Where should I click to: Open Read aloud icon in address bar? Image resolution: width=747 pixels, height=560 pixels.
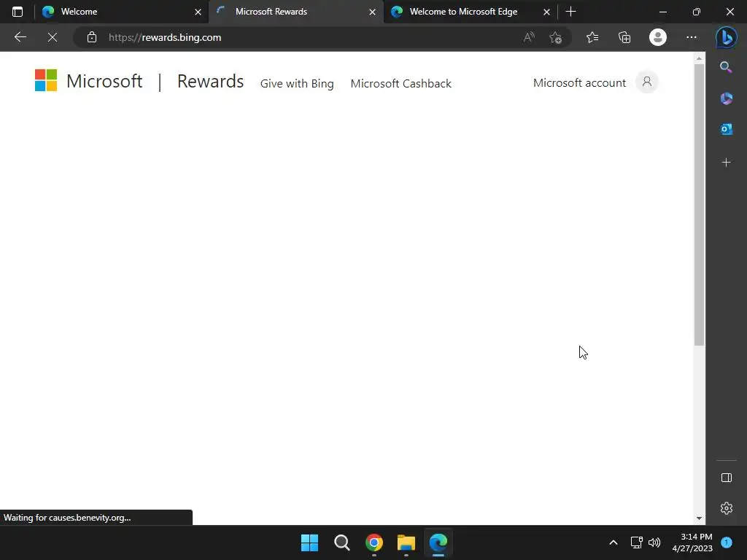click(x=529, y=37)
